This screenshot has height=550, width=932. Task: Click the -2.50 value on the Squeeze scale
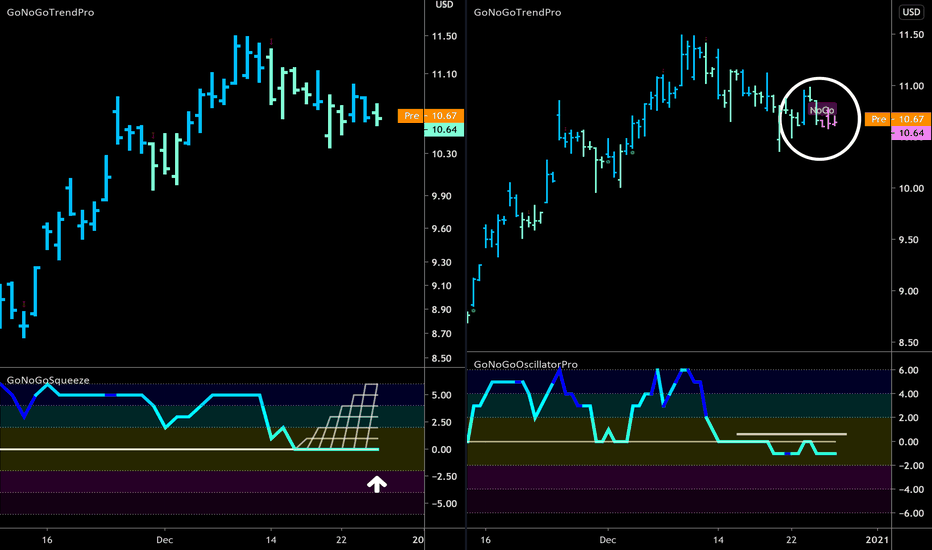443,477
